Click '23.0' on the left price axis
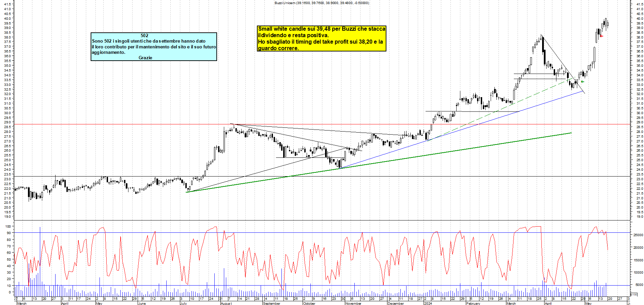Image resolution: width=644 pixels, height=305 pixels. pyautogui.click(x=7, y=179)
